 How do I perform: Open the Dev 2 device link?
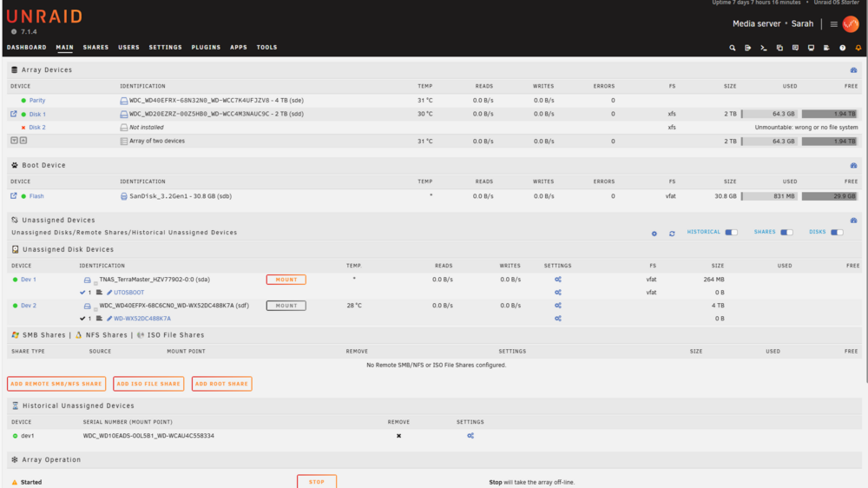pyautogui.click(x=29, y=306)
